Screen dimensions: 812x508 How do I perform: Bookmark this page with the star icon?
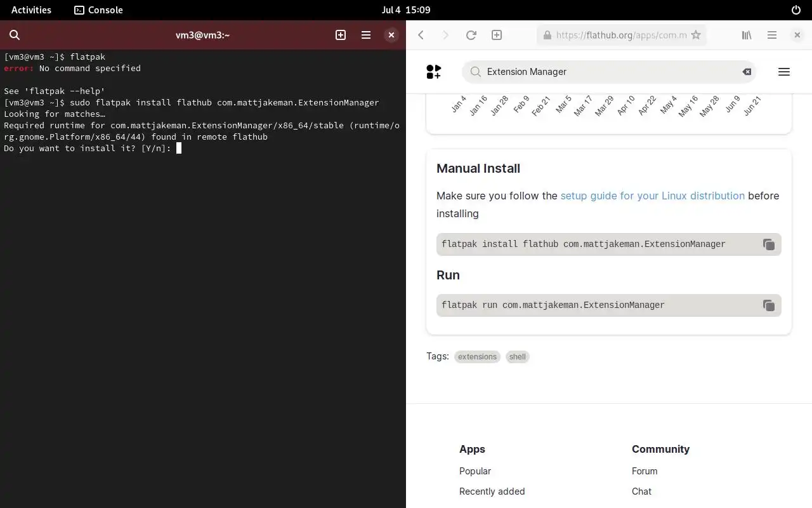tap(696, 35)
